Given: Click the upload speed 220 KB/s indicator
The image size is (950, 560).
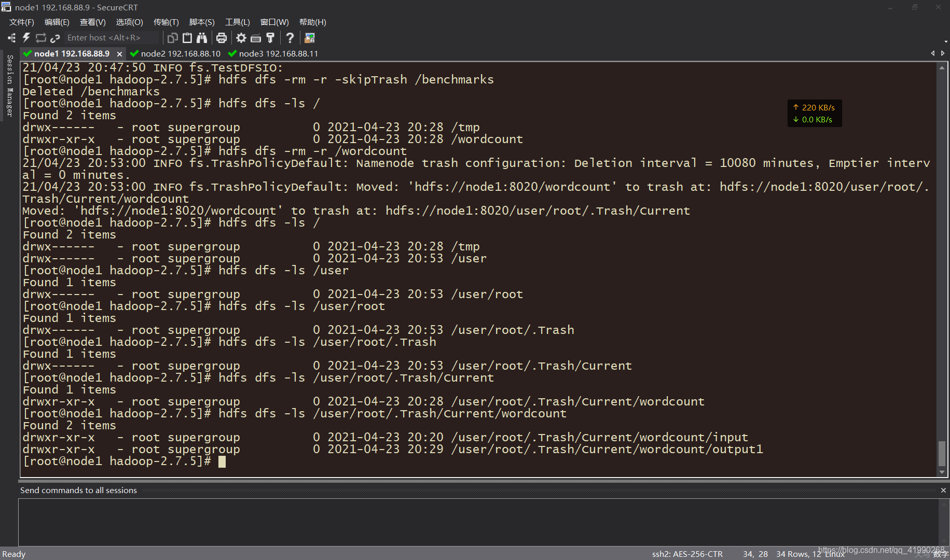Looking at the screenshot, I should 814,107.
